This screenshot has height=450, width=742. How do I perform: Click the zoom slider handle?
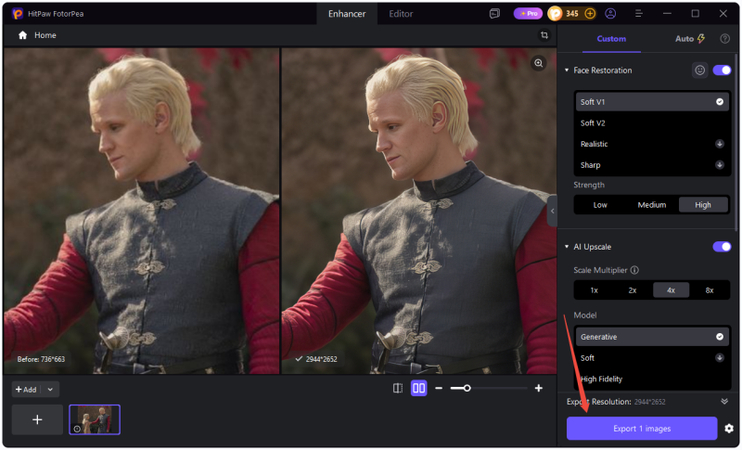coord(467,388)
